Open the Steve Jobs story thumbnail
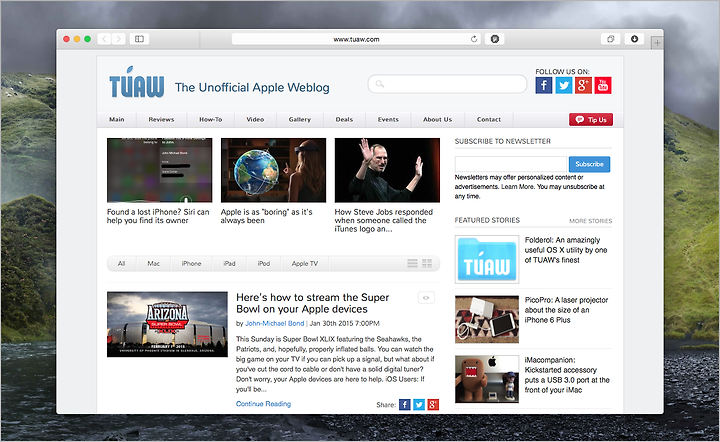This screenshot has width=720, height=442. point(387,170)
